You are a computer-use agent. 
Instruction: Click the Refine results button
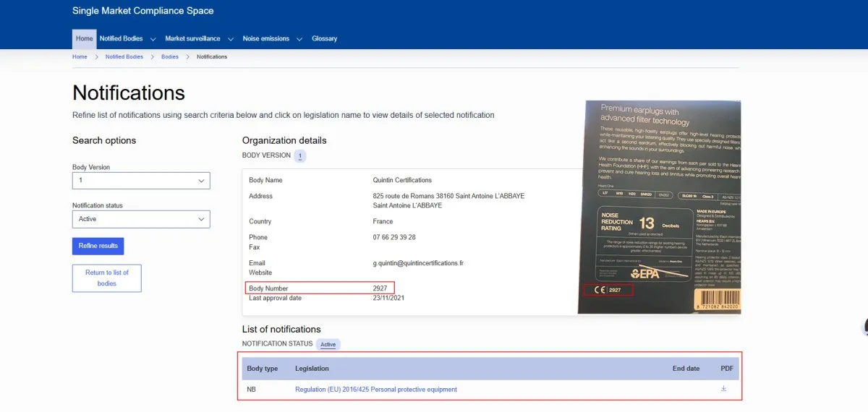[x=98, y=246]
